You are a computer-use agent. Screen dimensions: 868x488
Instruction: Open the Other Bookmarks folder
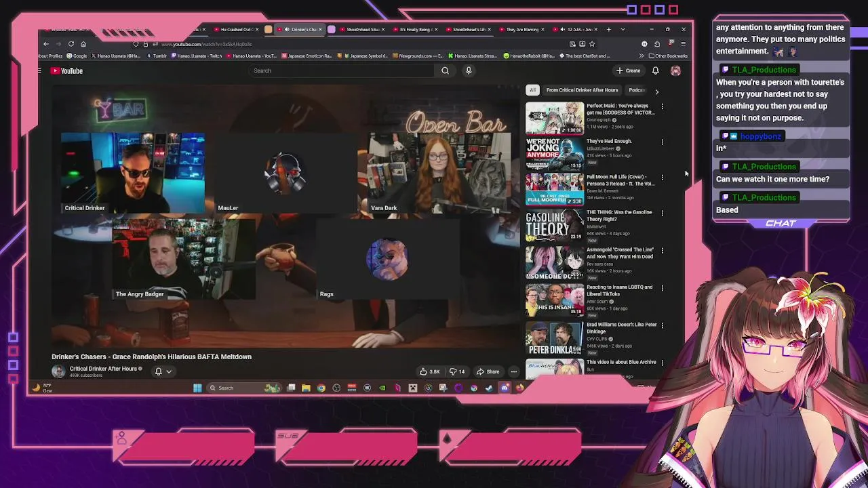(668, 56)
